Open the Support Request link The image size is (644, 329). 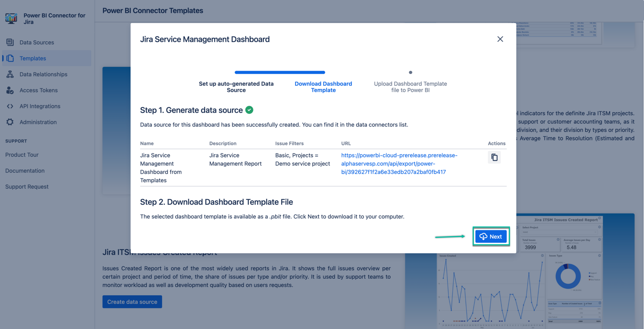[x=27, y=187]
